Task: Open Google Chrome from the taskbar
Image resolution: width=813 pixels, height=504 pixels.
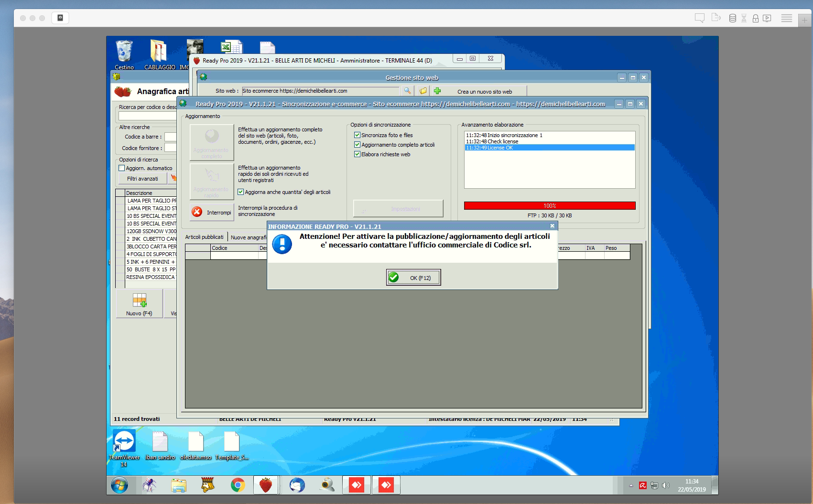Action: pyautogui.click(x=238, y=485)
